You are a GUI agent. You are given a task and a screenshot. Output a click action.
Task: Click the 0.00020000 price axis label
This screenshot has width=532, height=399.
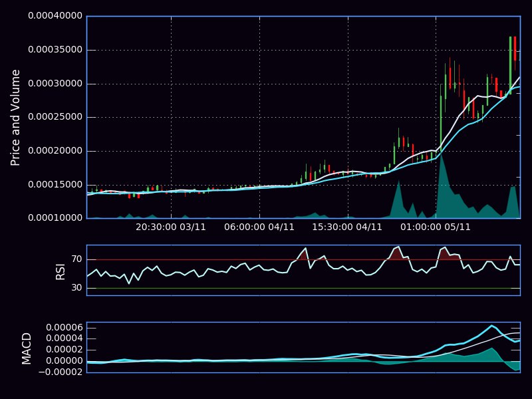click(55, 151)
